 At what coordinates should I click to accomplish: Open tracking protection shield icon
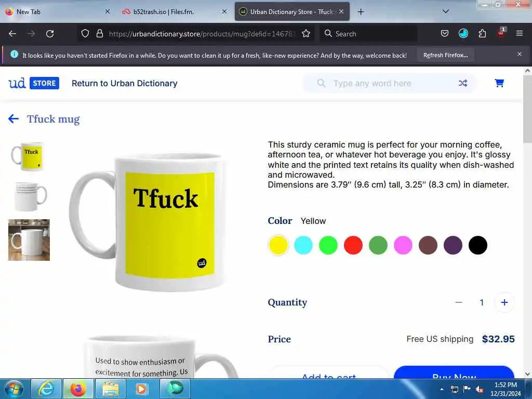click(x=85, y=34)
